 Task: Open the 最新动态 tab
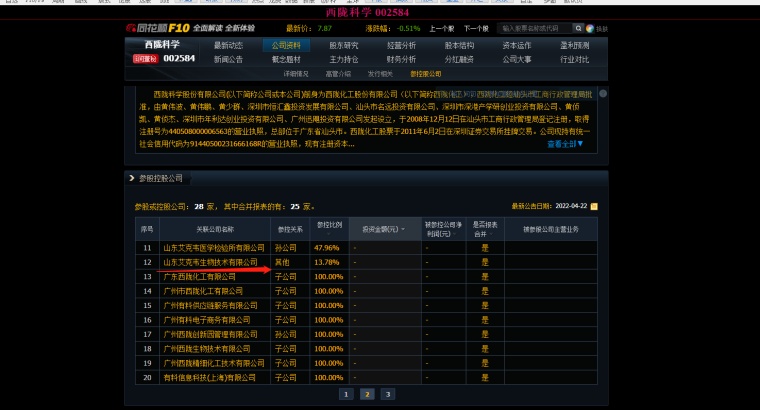pos(228,45)
